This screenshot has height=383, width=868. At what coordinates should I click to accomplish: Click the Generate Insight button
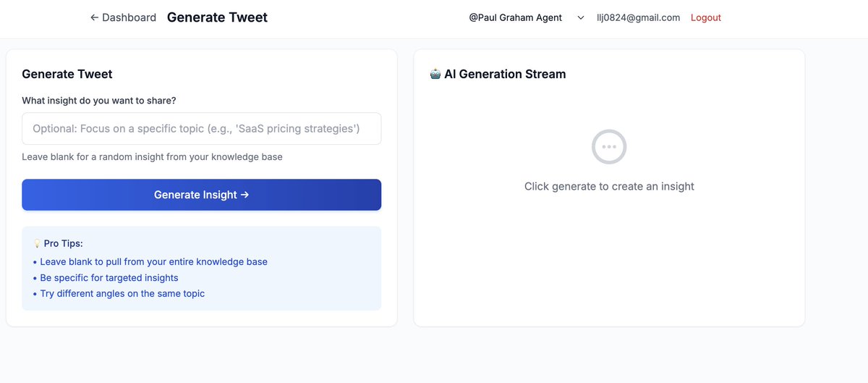pyautogui.click(x=201, y=195)
